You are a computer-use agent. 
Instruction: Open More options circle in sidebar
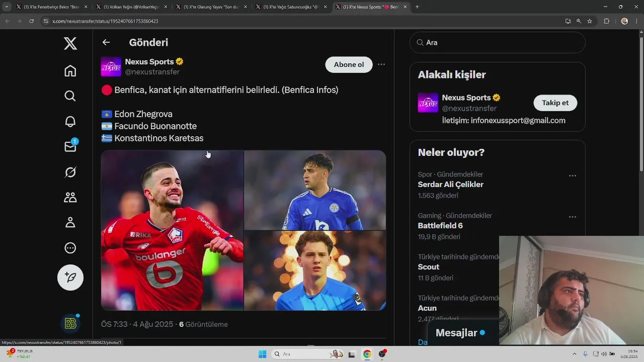pos(70,248)
